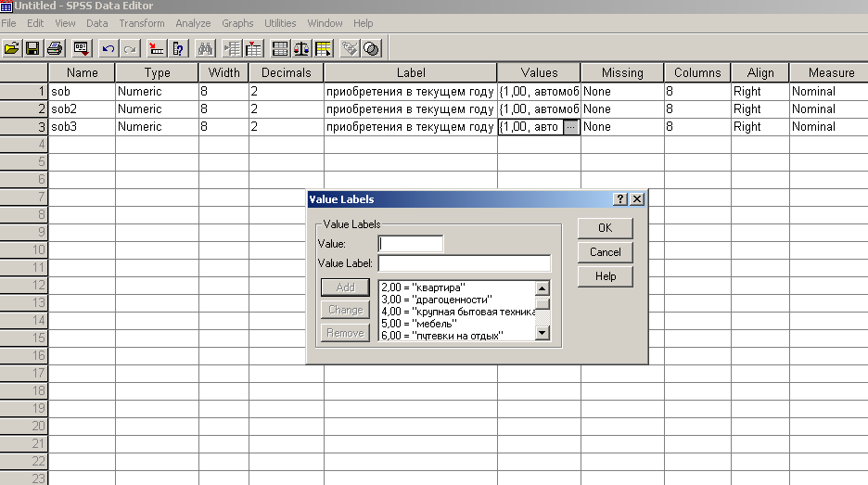868x485 pixels.
Task: Click the 'sob3' variable name cell
Action: 82,127
